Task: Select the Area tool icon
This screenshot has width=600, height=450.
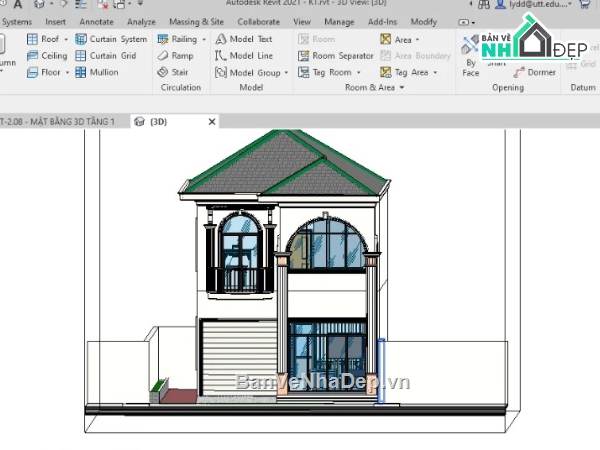Action: tap(386, 39)
